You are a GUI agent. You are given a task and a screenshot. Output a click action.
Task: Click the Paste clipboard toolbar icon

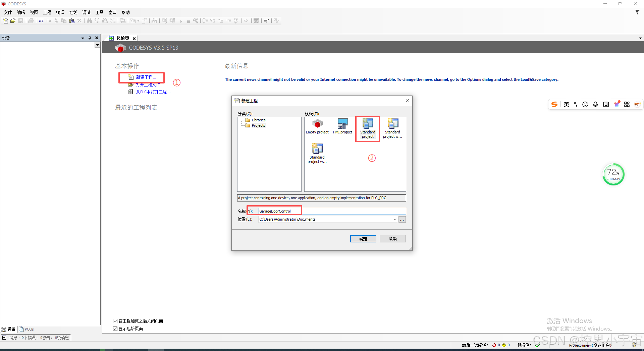(x=71, y=21)
